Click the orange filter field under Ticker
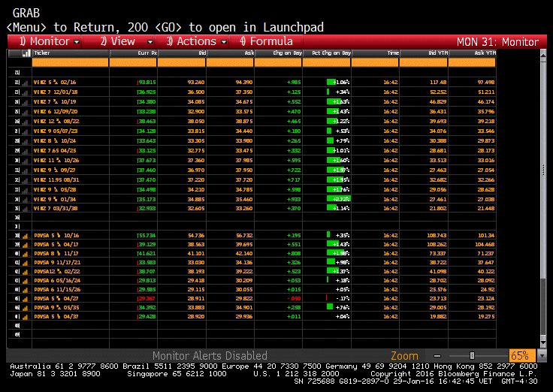 [70, 62]
